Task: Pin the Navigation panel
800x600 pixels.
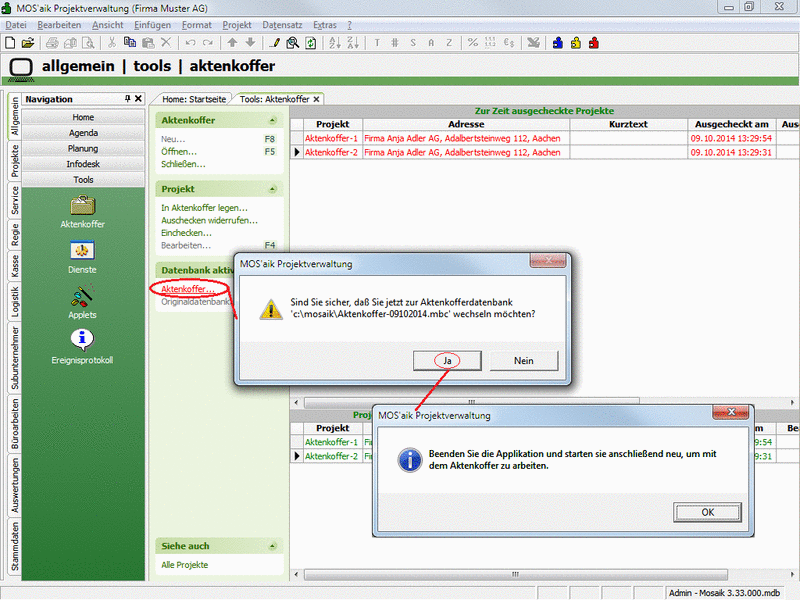Action: click(x=128, y=98)
